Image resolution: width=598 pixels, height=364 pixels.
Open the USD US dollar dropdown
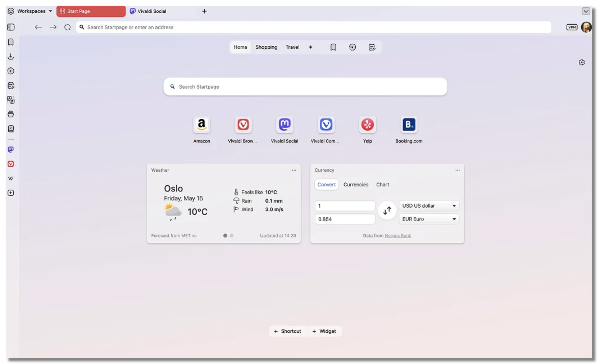pos(429,206)
